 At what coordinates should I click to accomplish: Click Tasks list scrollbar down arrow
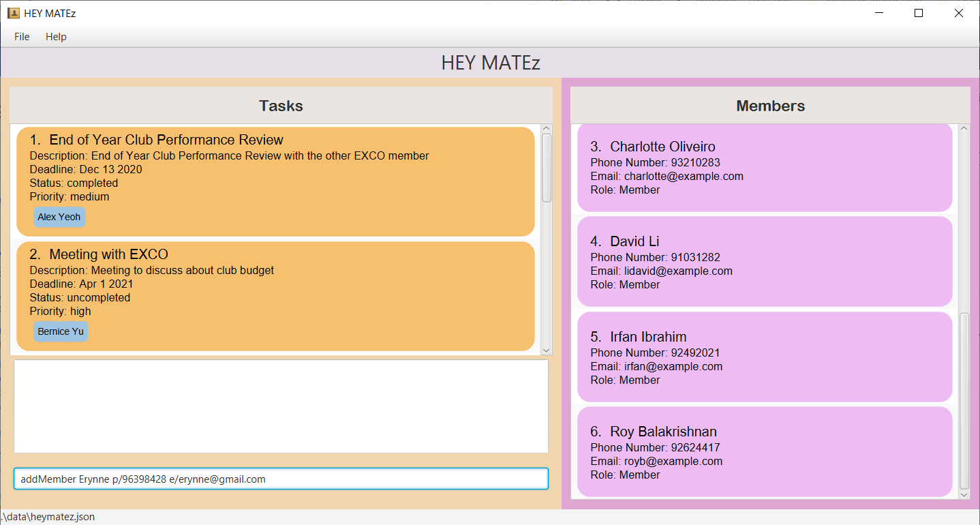pyautogui.click(x=547, y=350)
